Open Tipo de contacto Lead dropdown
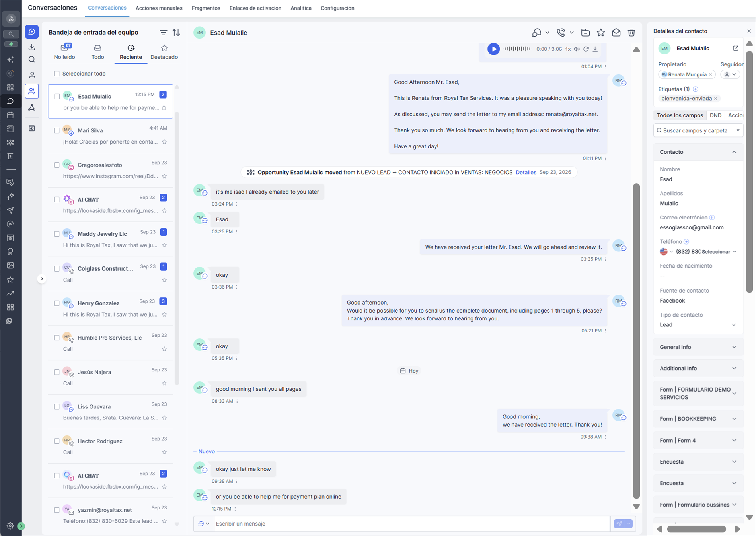This screenshot has height=536, width=756. click(698, 325)
